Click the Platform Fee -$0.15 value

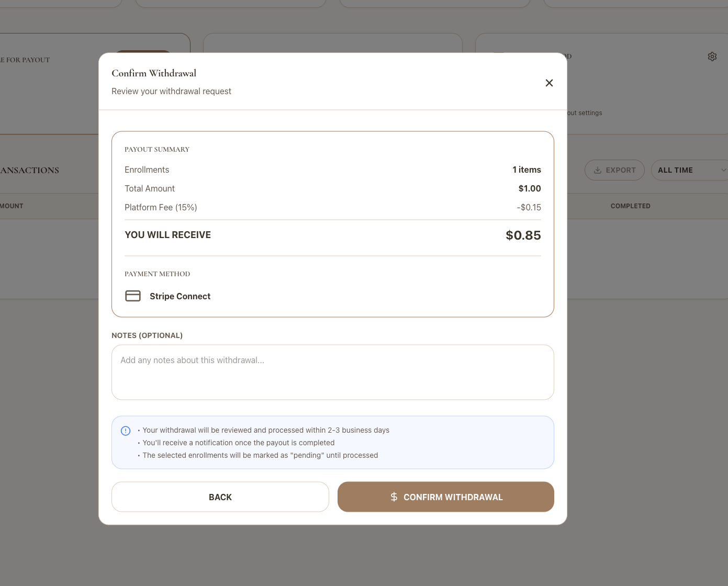(x=529, y=208)
